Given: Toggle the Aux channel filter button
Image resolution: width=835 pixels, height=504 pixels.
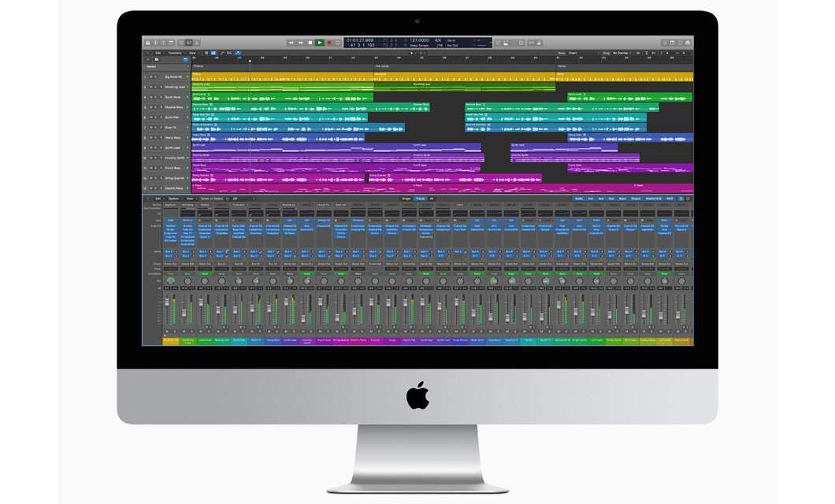Looking at the screenshot, I should click(601, 198).
